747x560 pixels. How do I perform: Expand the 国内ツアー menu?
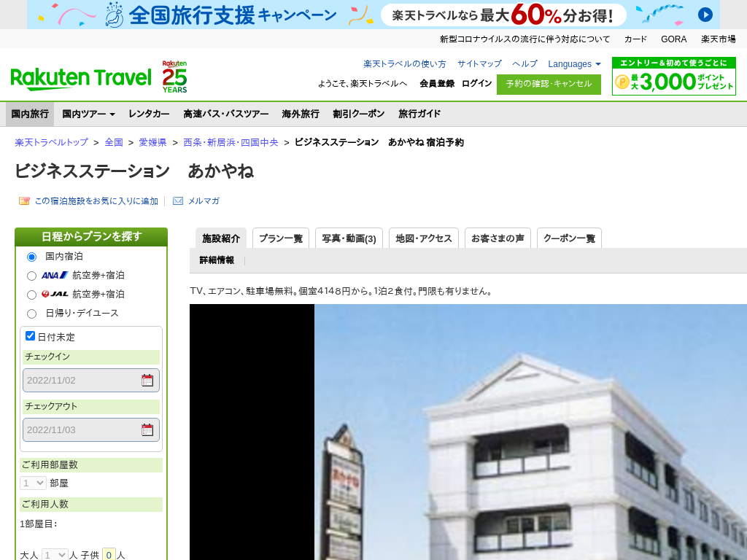pyautogui.click(x=88, y=114)
